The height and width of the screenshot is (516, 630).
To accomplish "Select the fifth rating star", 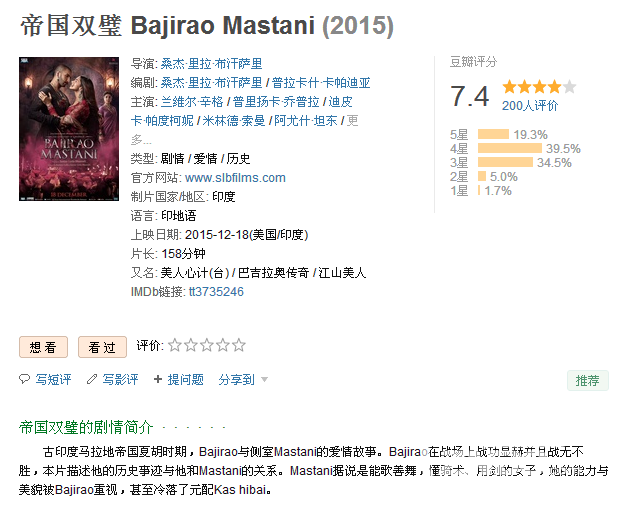I will (239, 345).
